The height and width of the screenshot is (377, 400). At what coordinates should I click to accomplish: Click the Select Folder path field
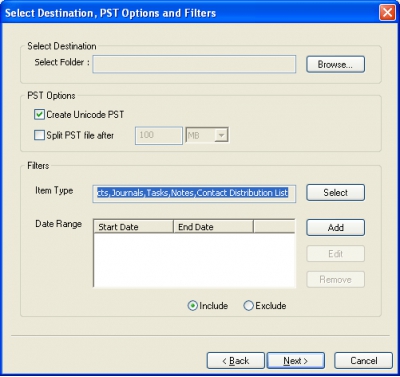point(194,64)
